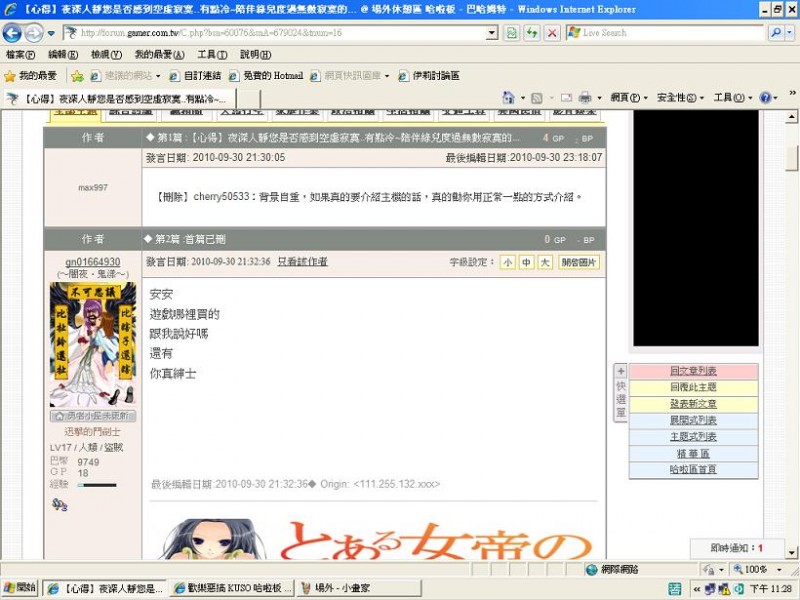Click username link gn01664930
Image resolution: width=800 pixels, height=600 pixels.
click(x=93, y=262)
